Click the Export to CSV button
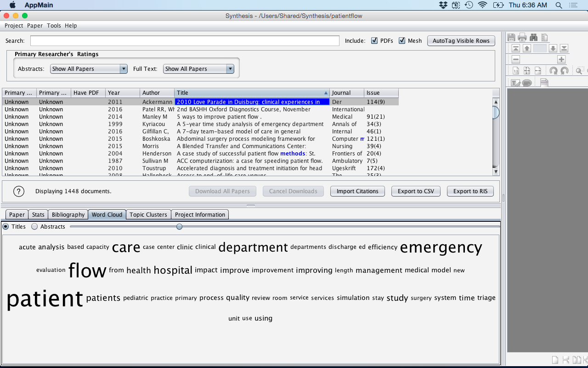Image resolution: width=588 pixels, height=368 pixels. (416, 191)
